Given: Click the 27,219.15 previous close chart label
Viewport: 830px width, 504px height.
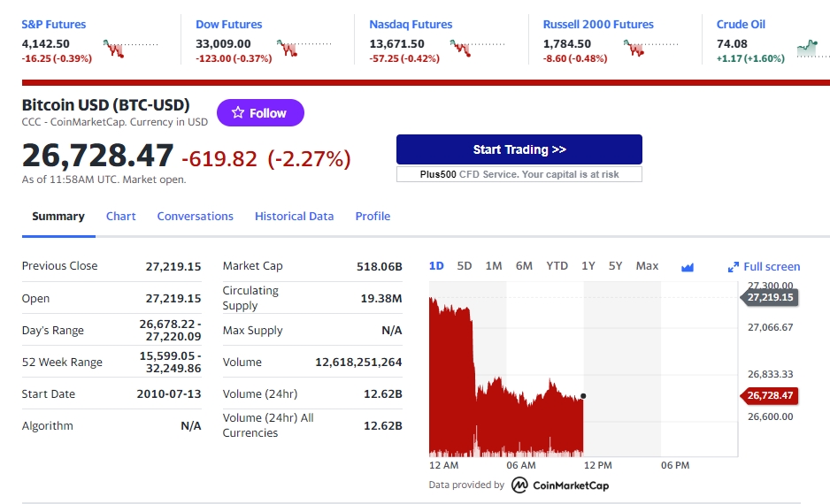Looking at the screenshot, I should click(769, 297).
